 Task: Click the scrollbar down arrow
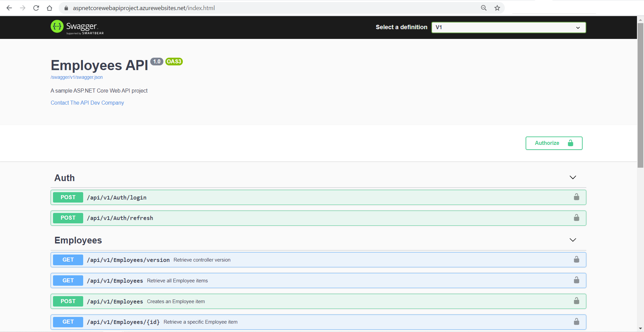(640, 328)
